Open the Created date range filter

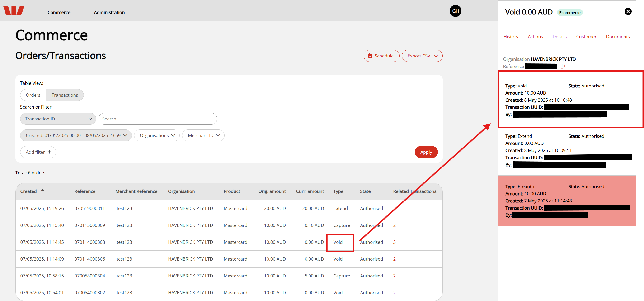point(76,135)
